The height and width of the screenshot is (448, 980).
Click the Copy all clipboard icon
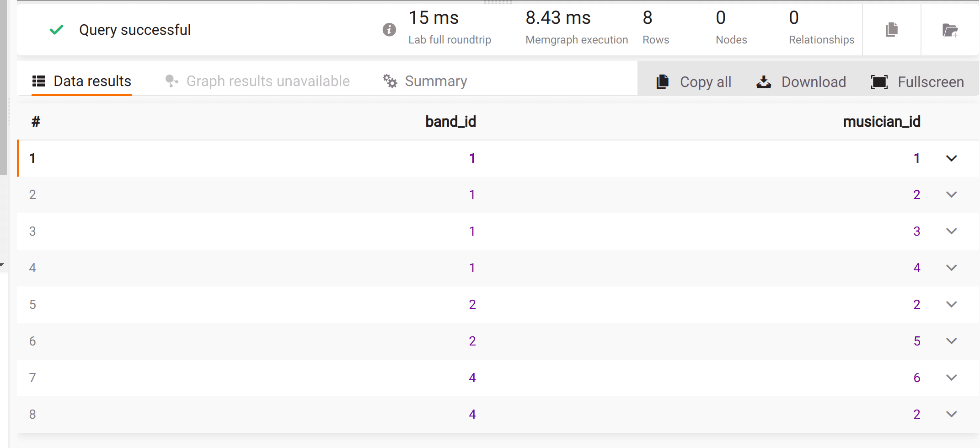(662, 82)
